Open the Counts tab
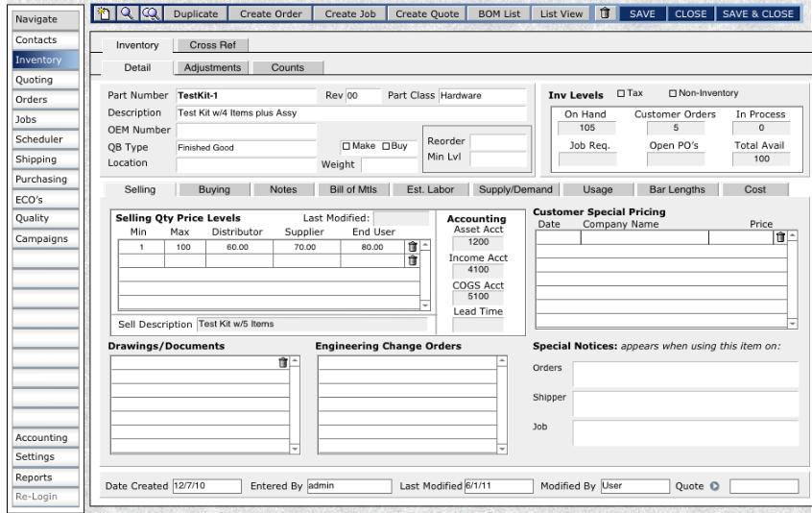 [x=288, y=68]
